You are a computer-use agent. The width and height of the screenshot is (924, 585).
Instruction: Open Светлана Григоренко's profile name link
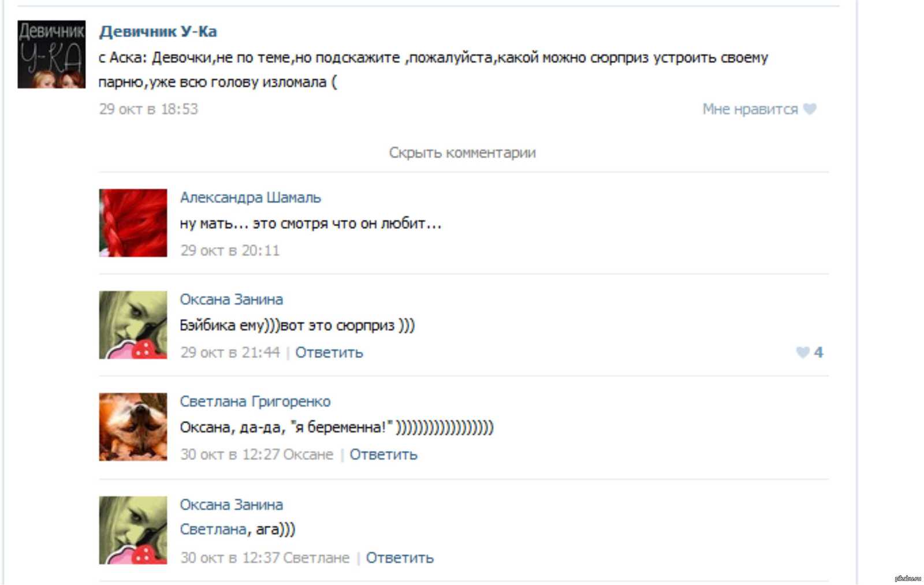(x=255, y=401)
